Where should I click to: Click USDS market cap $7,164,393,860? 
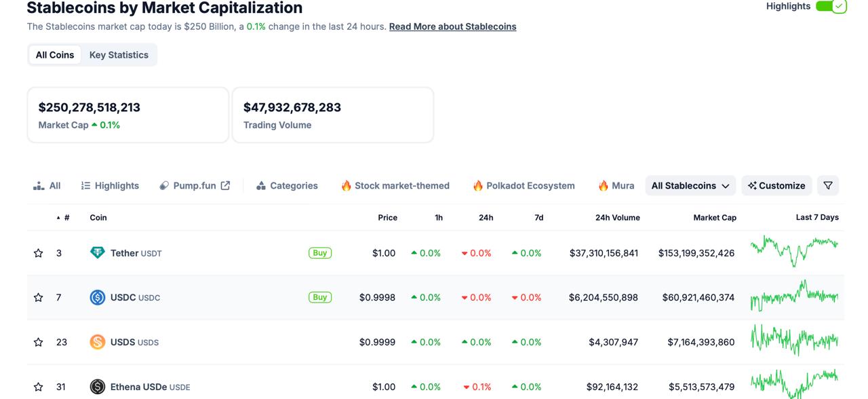tap(701, 342)
